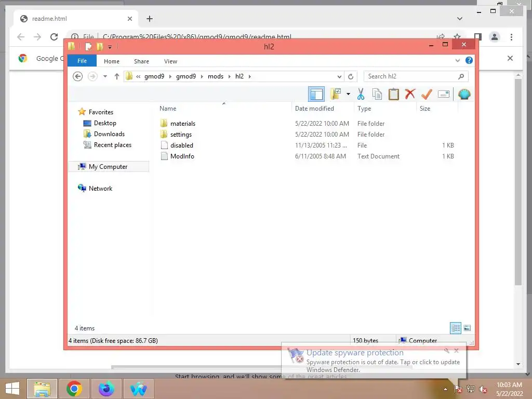Click the mods breadcrumb segment
The width and height of the screenshot is (532, 399).
click(216, 76)
